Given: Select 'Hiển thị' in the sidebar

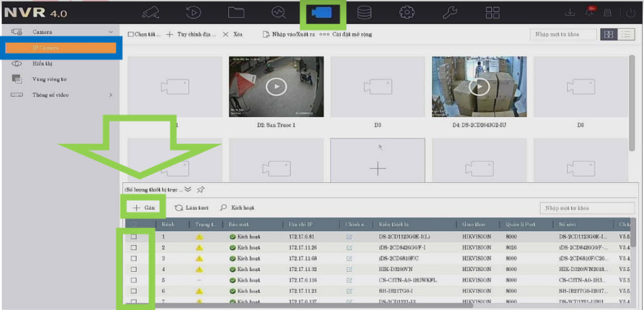Looking at the screenshot, I should click(x=43, y=63).
